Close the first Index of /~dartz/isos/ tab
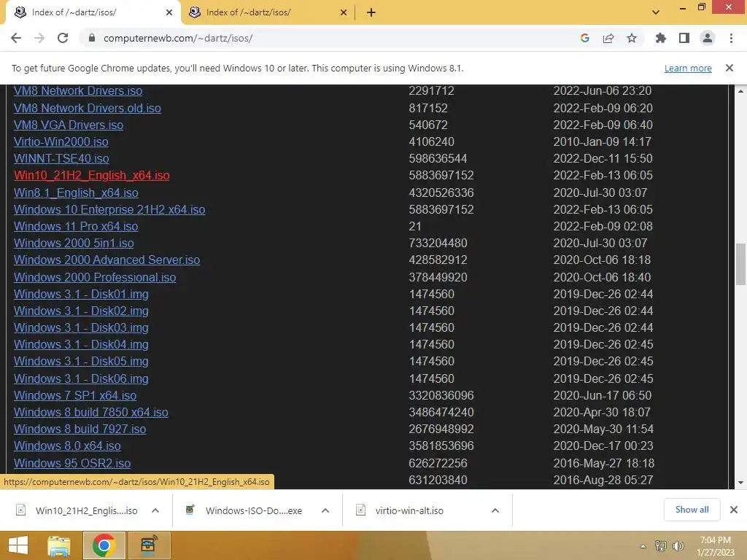Image resolution: width=747 pixels, height=560 pixels. click(169, 12)
